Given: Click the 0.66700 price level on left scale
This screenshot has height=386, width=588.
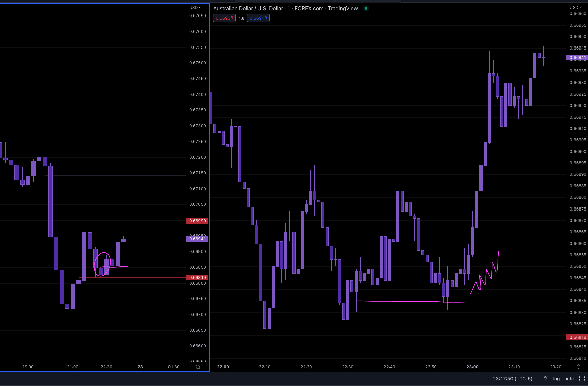Looking at the screenshot, I should click(x=197, y=315).
